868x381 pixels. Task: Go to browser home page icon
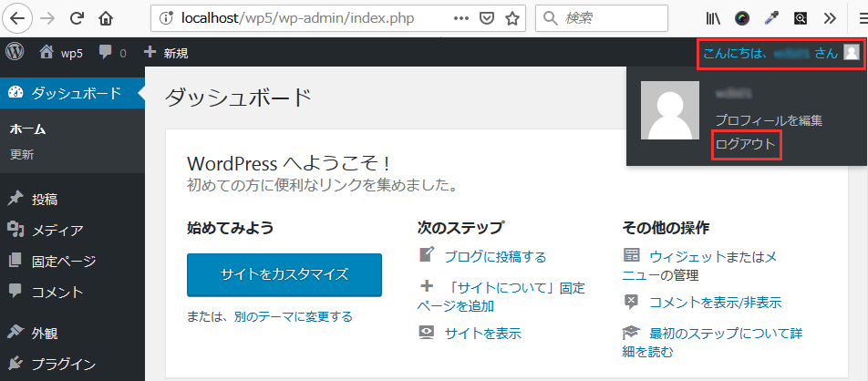(x=107, y=18)
